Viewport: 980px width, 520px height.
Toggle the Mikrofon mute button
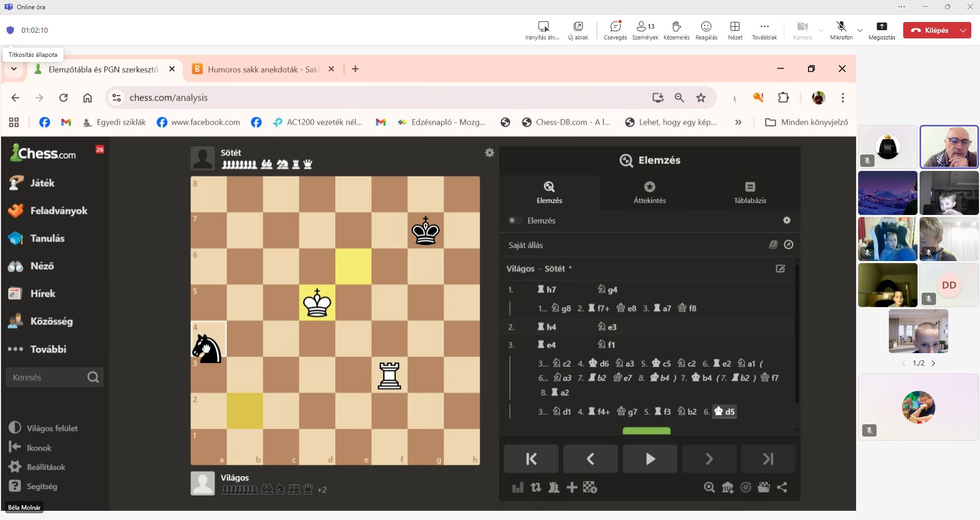coord(841,30)
